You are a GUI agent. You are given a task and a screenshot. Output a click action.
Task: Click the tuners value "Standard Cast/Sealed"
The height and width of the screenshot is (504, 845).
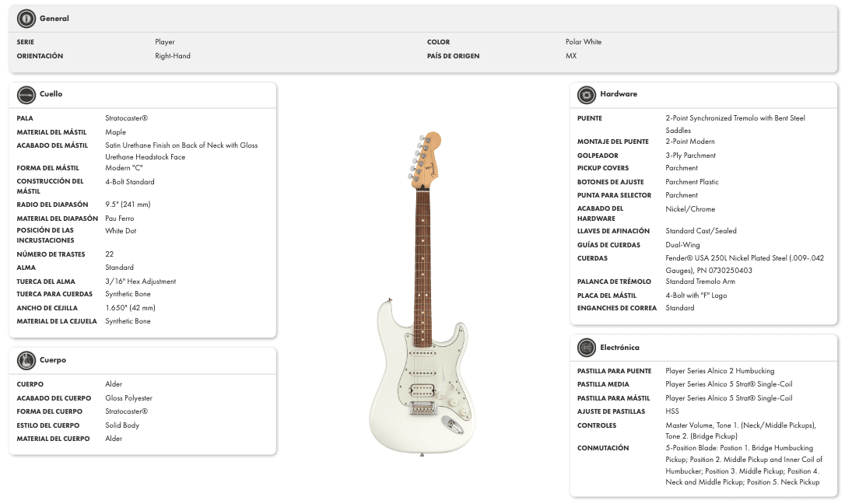pyautogui.click(x=701, y=231)
